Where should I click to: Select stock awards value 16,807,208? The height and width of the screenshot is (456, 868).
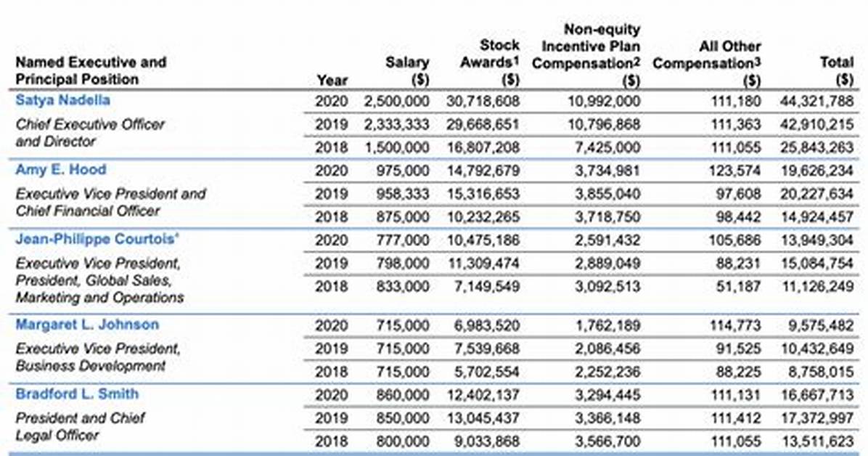tap(483, 147)
